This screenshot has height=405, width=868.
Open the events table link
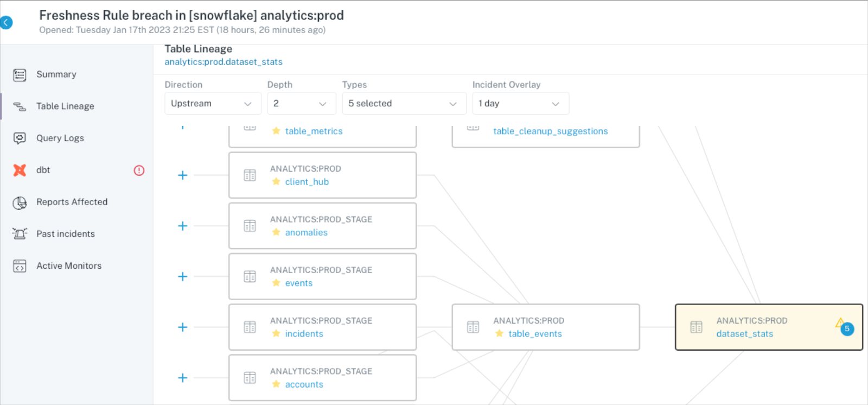pos(299,283)
